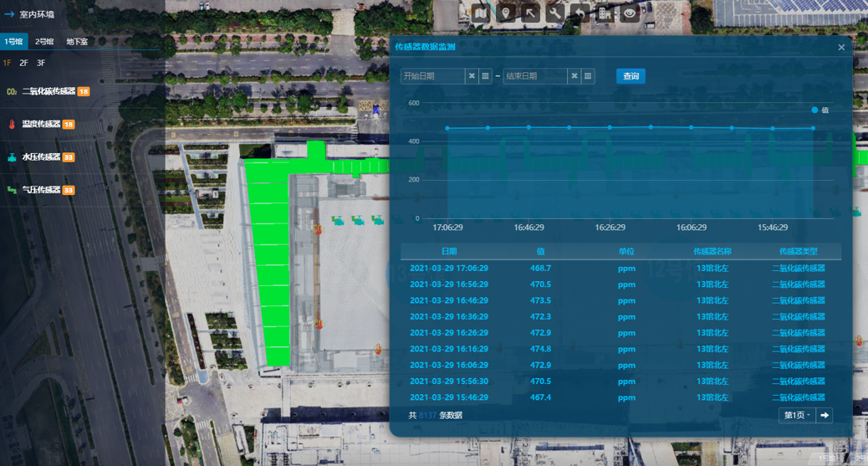Click the 查询 query button
The image size is (868, 466).
click(631, 76)
